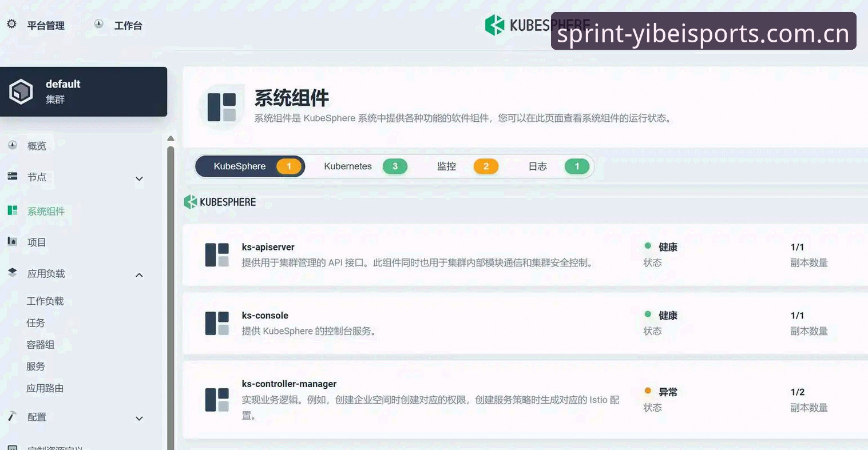
Task: Click the large 系统组件 page header icon
Action: click(221, 107)
